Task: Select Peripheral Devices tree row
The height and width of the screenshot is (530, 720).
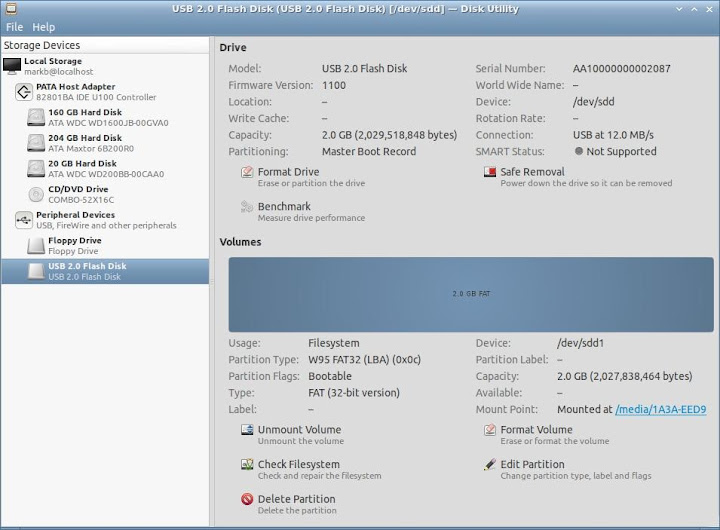Action: tap(105, 220)
